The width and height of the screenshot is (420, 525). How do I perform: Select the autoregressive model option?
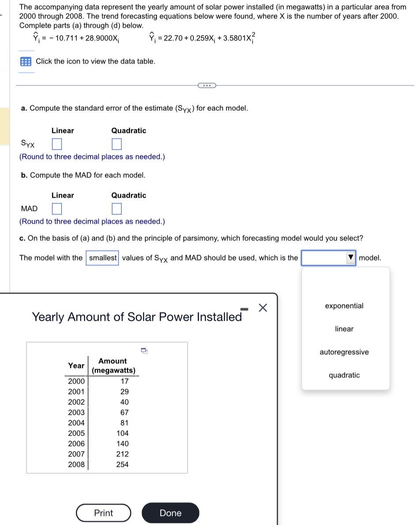point(344,352)
